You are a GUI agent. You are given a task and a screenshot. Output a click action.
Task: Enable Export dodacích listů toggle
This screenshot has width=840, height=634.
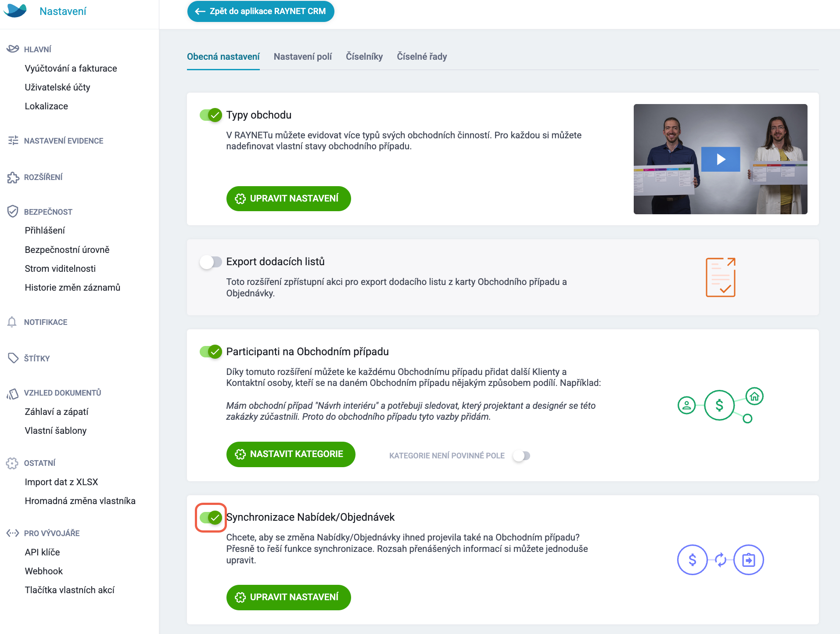tap(211, 262)
